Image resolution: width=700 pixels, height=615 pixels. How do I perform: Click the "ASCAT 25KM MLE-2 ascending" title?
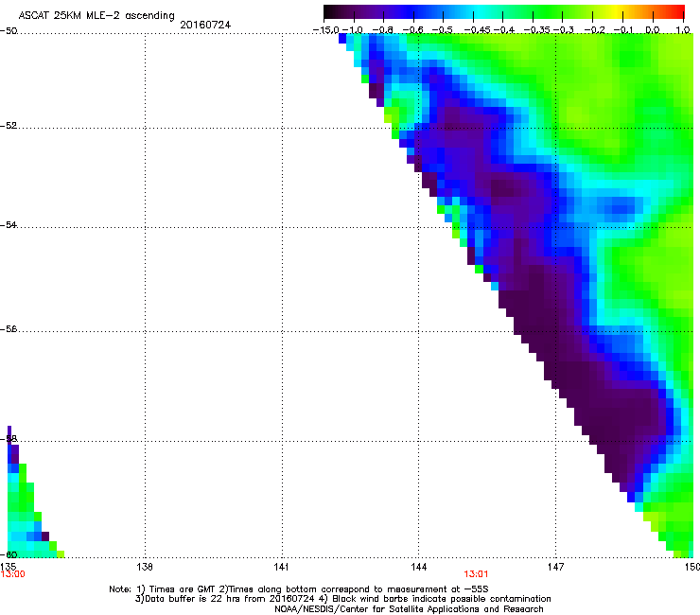(x=96, y=16)
